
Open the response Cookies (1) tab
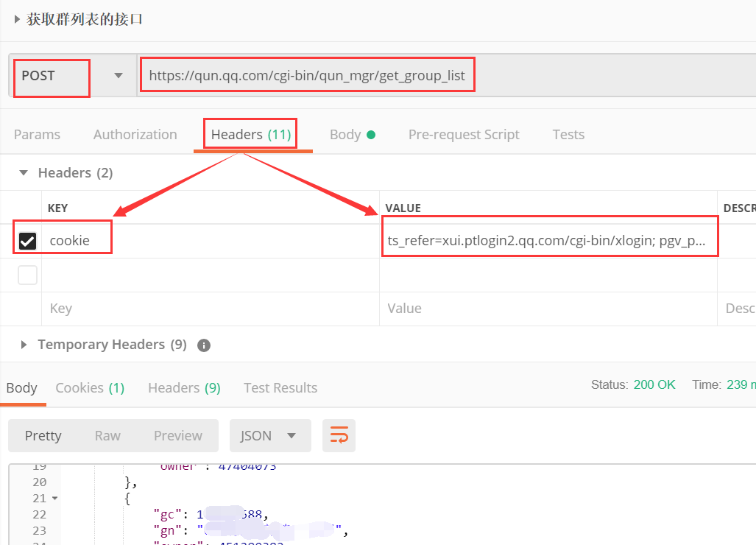click(x=90, y=388)
